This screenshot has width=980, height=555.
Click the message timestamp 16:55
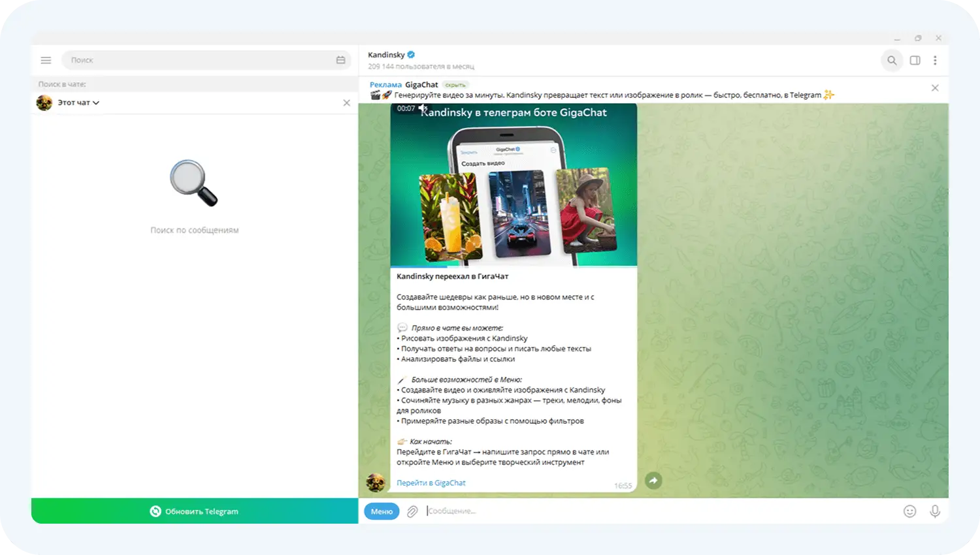(623, 486)
